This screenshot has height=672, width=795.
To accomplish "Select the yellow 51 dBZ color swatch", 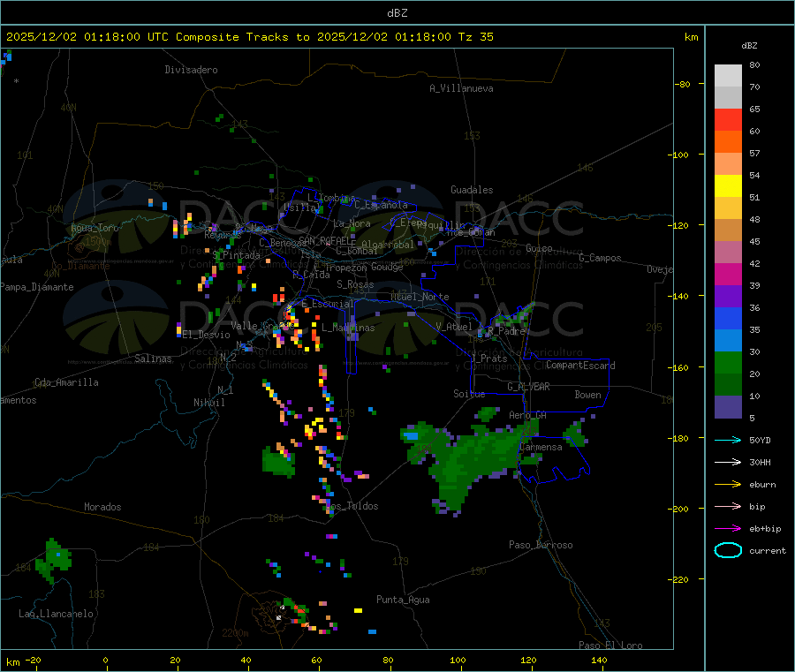I will (x=728, y=186).
